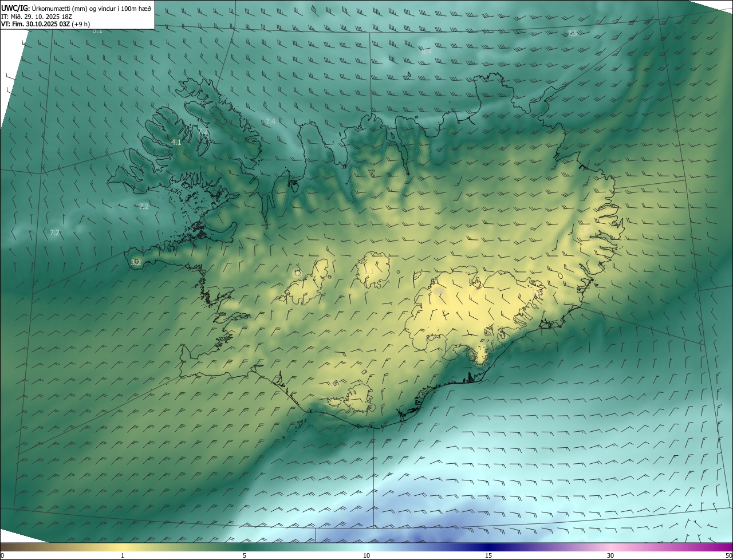This screenshot has width=733, height=560.
Task: Click the "10" tick on the color scale
Action: [366, 556]
